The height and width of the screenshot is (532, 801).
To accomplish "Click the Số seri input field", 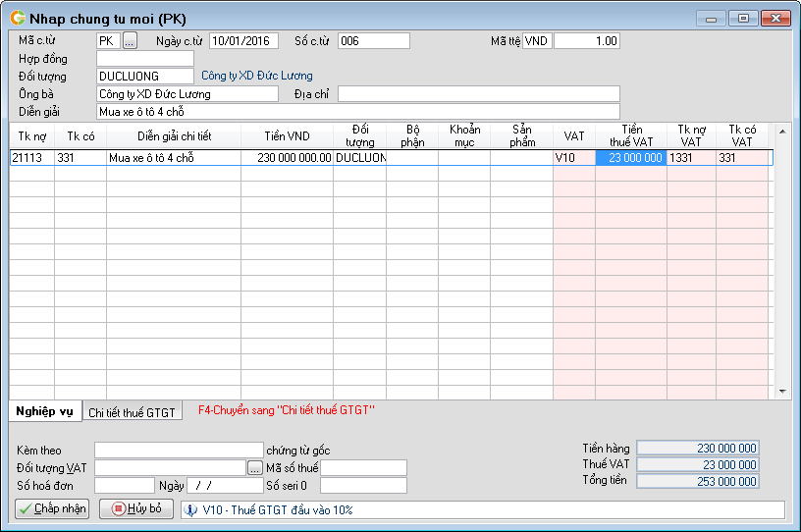I will click(x=364, y=486).
